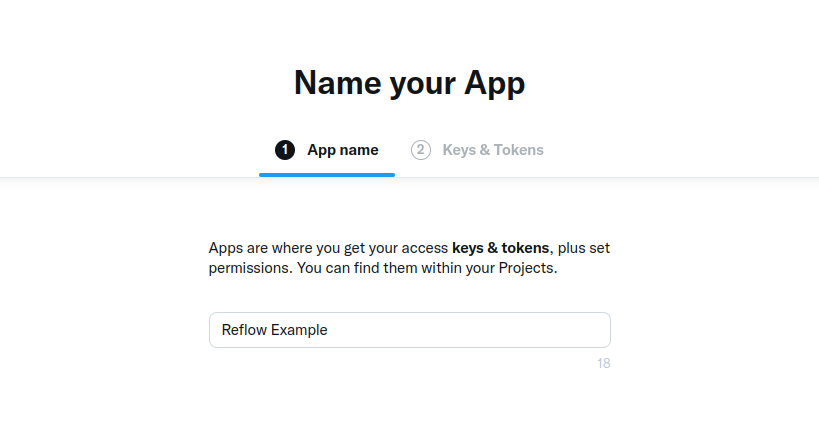Screen dimensions: 819x423
Task: Select the App name step tab
Action: 327,150
